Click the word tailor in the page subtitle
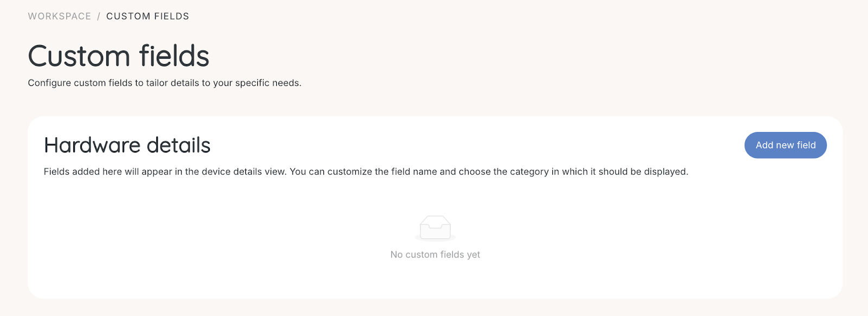The height and width of the screenshot is (316, 868). (157, 83)
